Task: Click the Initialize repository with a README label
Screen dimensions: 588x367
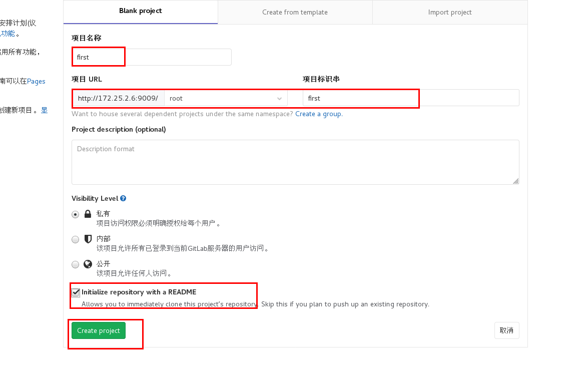Action: (x=139, y=292)
